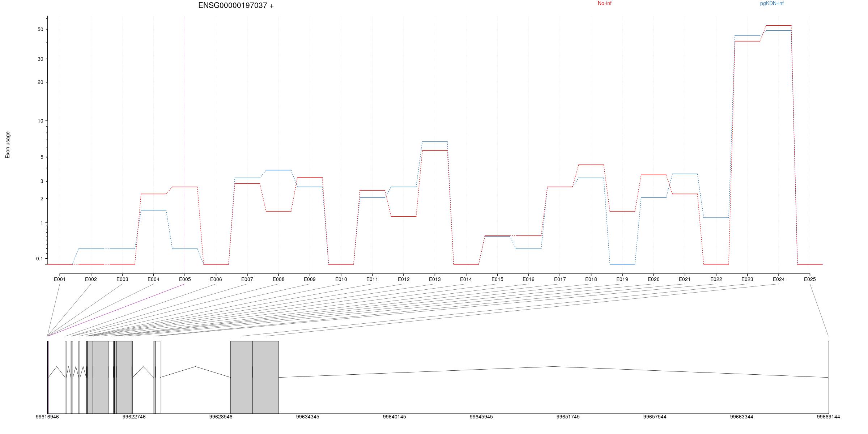Click exon label E022

click(x=716, y=279)
